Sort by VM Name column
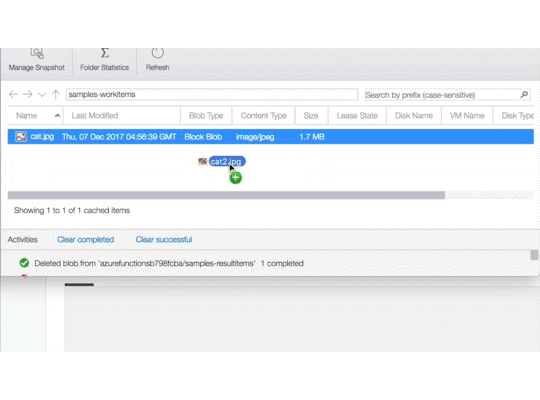Image resolution: width=540 pixels, height=400 pixels. 467,116
